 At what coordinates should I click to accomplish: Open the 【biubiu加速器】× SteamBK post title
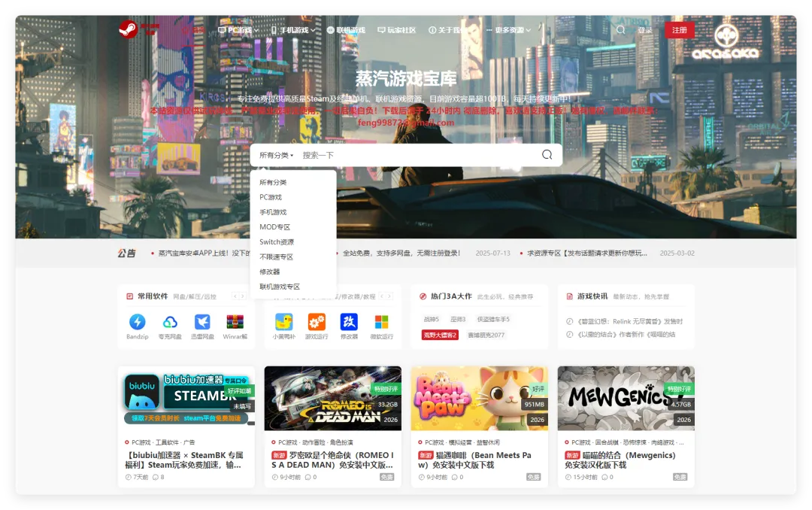(x=184, y=460)
